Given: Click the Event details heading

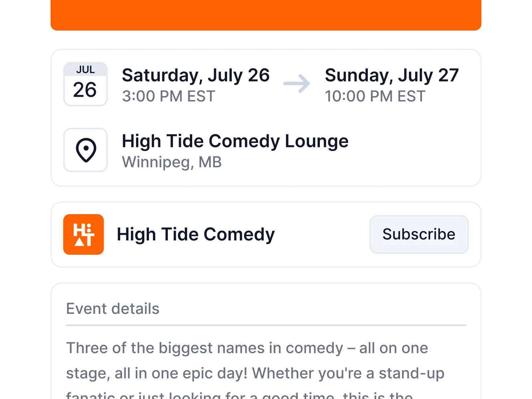Looking at the screenshot, I should point(113,309).
